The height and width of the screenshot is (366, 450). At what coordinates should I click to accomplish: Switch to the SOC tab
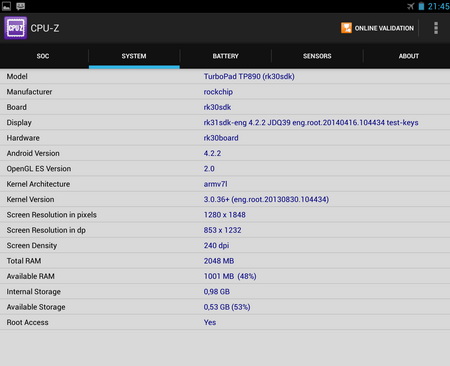(x=43, y=56)
